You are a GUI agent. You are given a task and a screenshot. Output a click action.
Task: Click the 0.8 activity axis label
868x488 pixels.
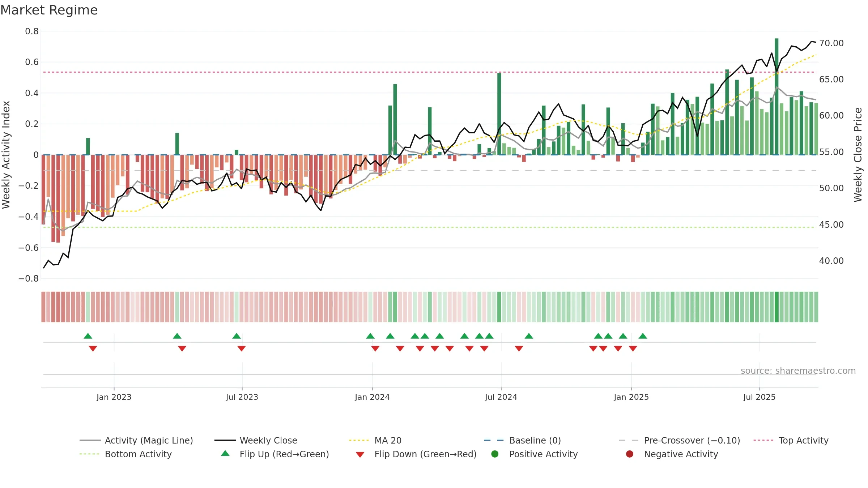click(32, 31)
